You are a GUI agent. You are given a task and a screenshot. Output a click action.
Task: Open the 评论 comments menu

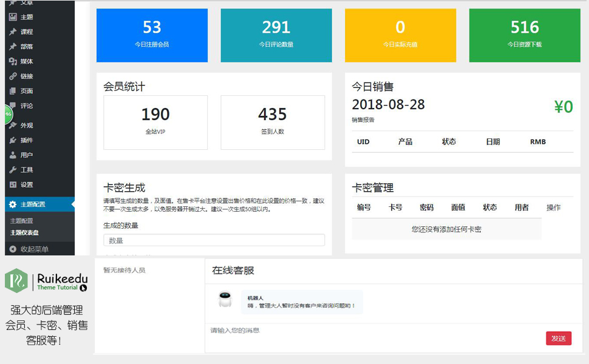(x=27, y=106)
